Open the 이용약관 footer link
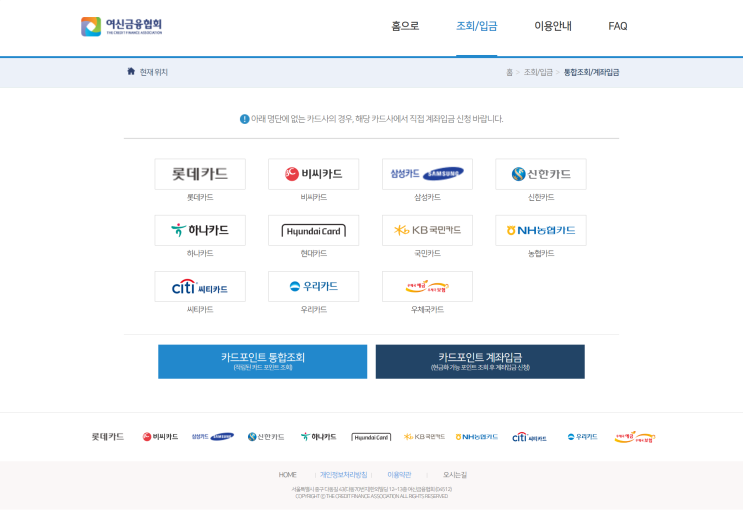 click(399, 474)
